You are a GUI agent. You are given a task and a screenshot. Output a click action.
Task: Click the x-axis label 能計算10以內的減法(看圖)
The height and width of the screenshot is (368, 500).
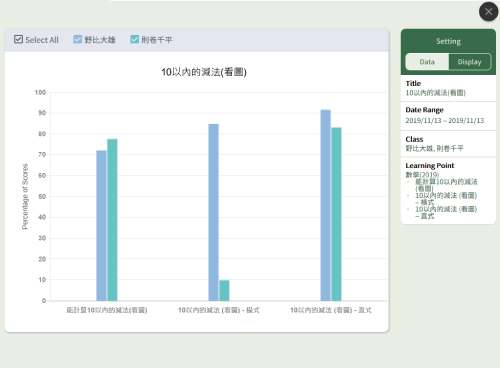click(107, 310)
